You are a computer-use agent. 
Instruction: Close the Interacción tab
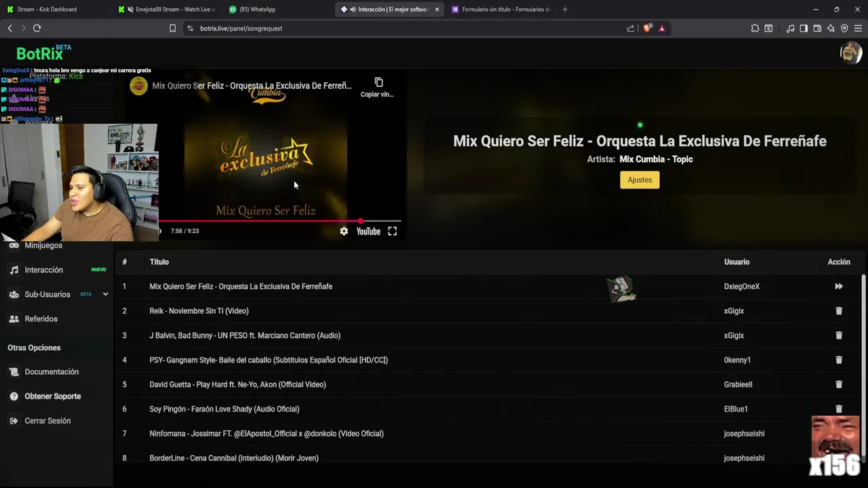click(x=437, y=9)
